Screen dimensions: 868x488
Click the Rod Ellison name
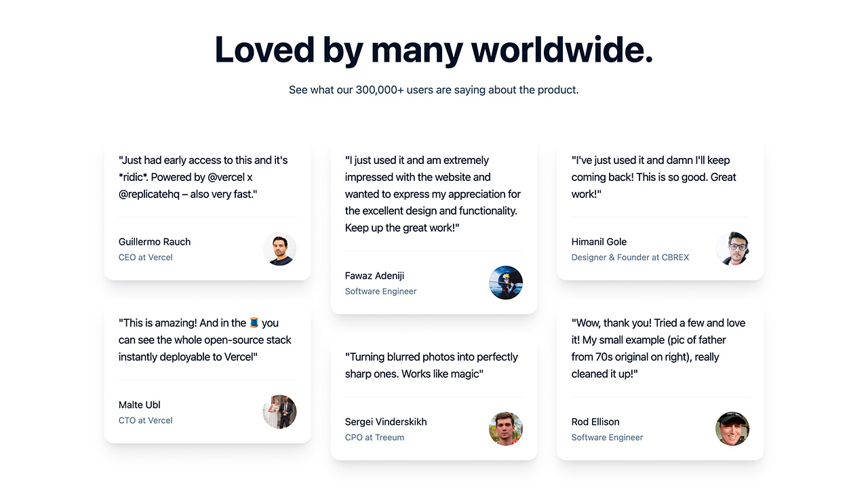point(595,422)
